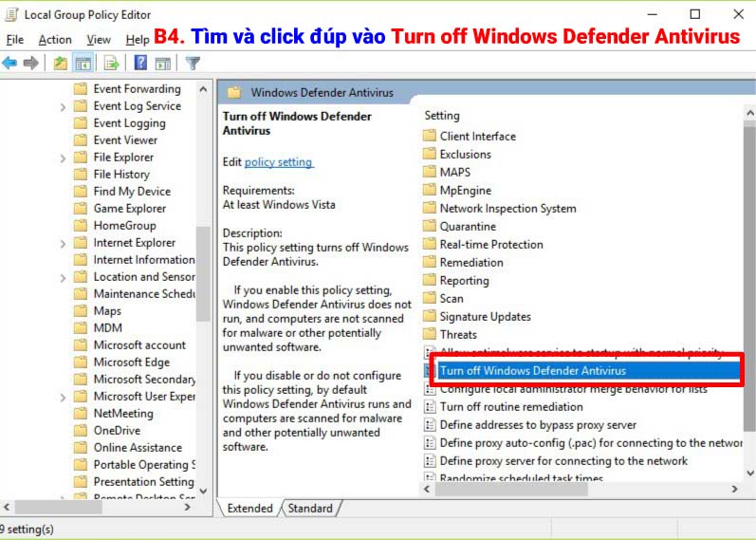
Task: Select the MpEngine folder icon
Action: point(429,190)
